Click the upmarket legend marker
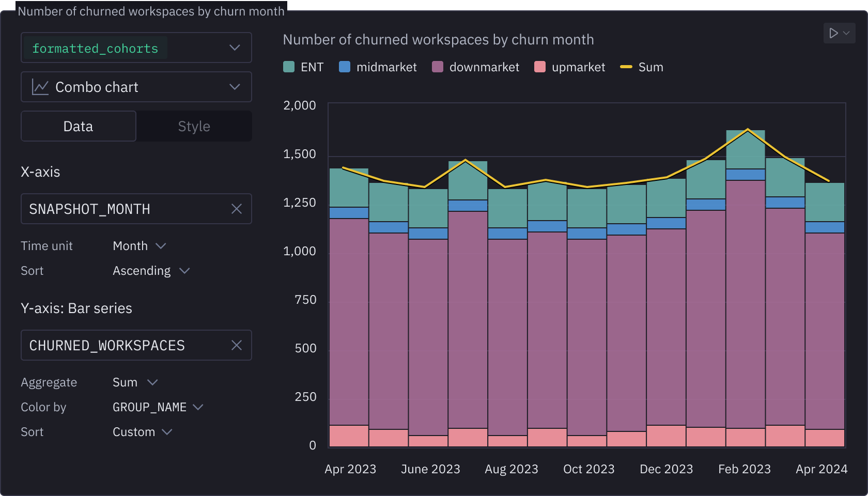Screen dimensions: 868x496 click(x=539, y=67)
